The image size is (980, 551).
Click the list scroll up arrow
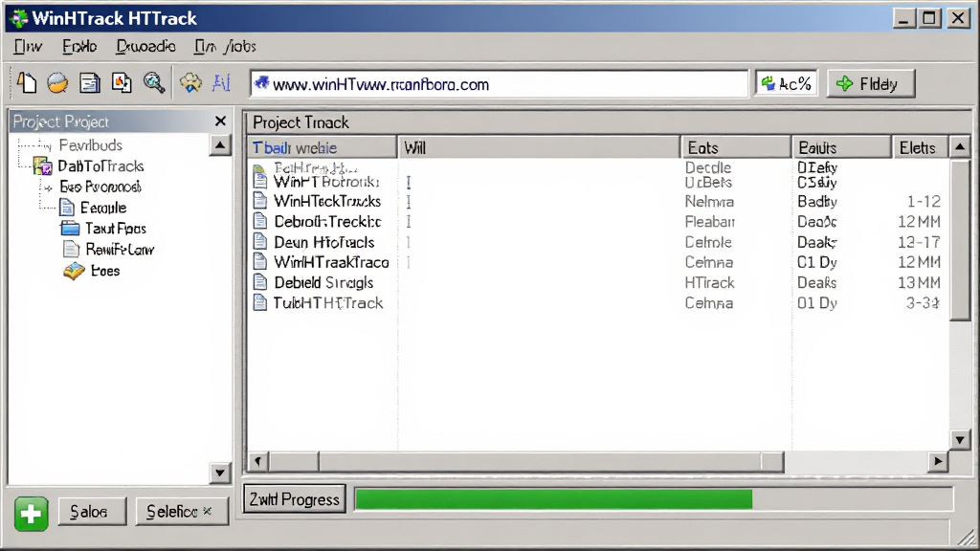[x=960, y=147]
